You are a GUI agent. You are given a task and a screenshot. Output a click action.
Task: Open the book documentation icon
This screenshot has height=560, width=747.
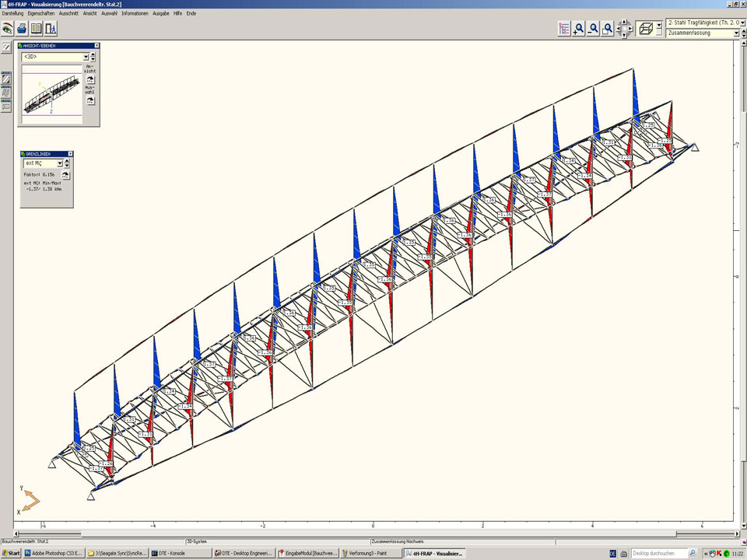pos(36,29)
